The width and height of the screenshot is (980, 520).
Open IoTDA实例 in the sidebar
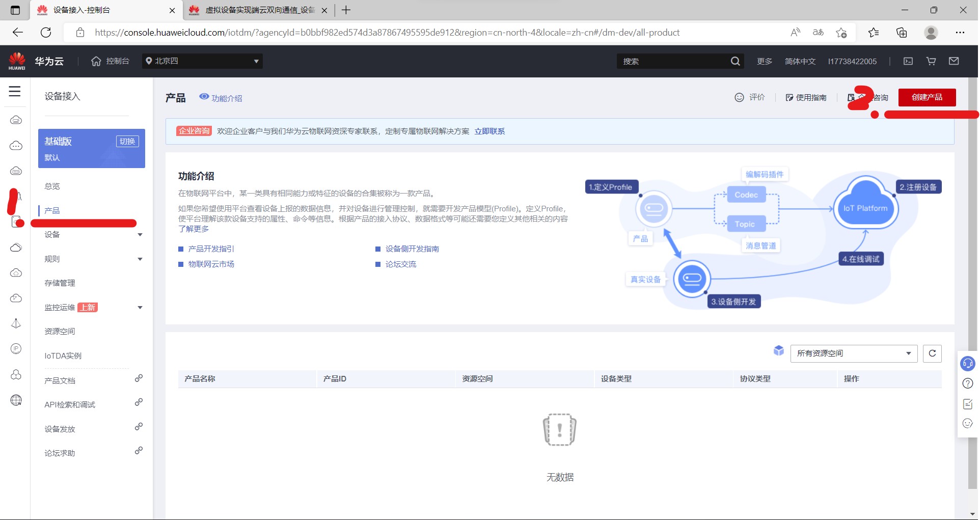[x=63, y=356]
